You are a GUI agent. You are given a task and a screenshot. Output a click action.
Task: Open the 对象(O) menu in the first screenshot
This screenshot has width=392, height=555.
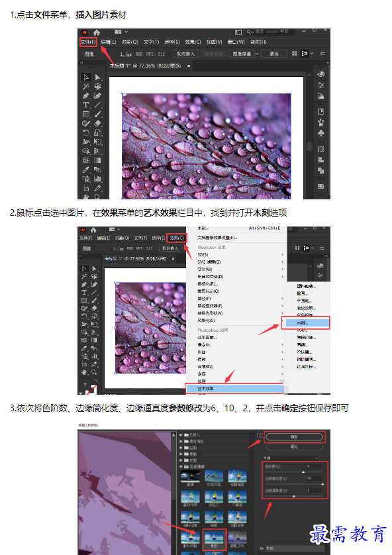pyautogui.click(x=130, y=42)
